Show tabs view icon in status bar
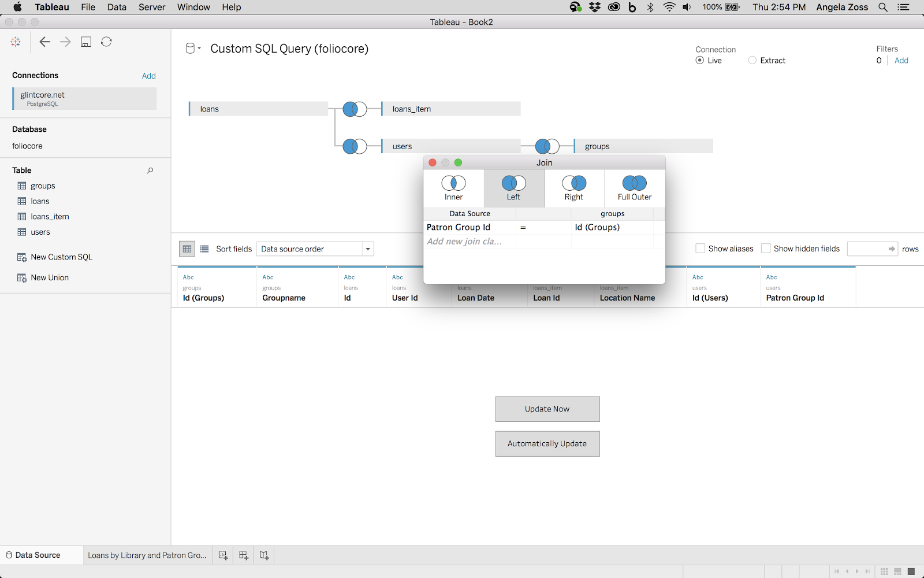The height and width of the screenshot is (578, 924). 911,572
